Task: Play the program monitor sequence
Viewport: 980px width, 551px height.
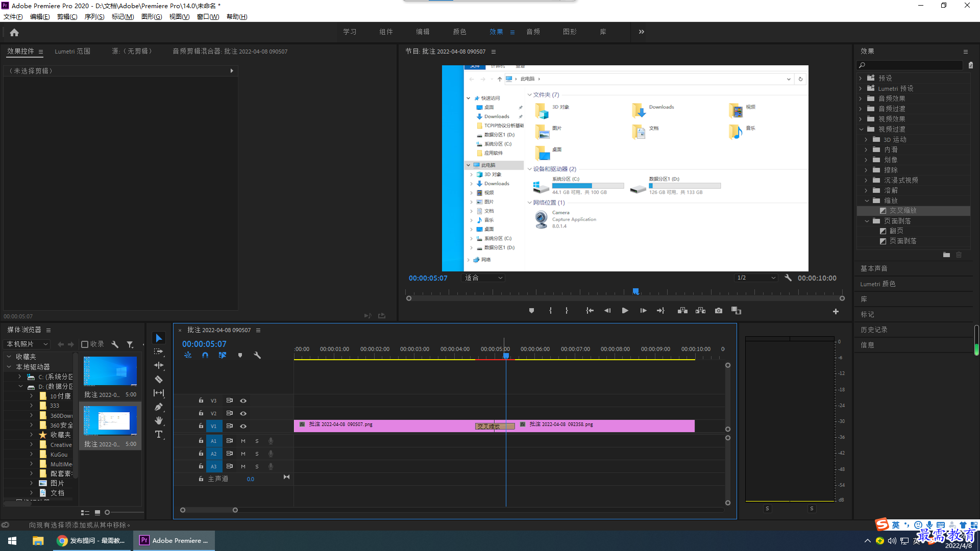Action: tap(625, 311)
